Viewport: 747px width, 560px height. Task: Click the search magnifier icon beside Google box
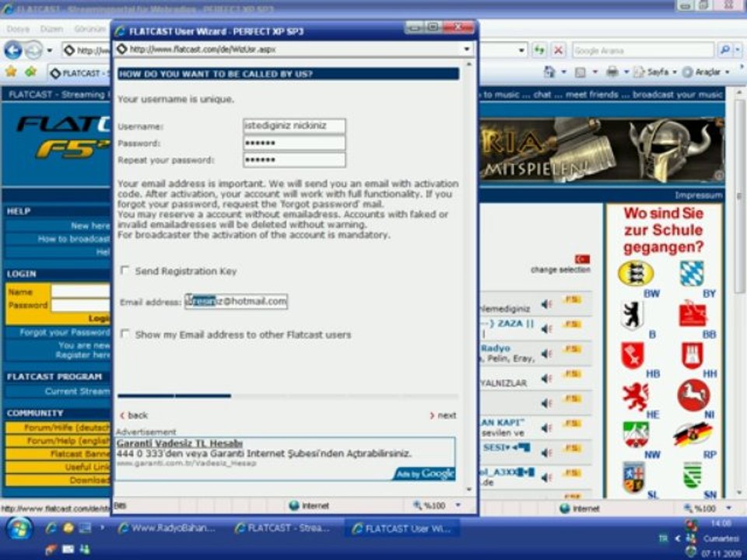click(x=724, y=50)
